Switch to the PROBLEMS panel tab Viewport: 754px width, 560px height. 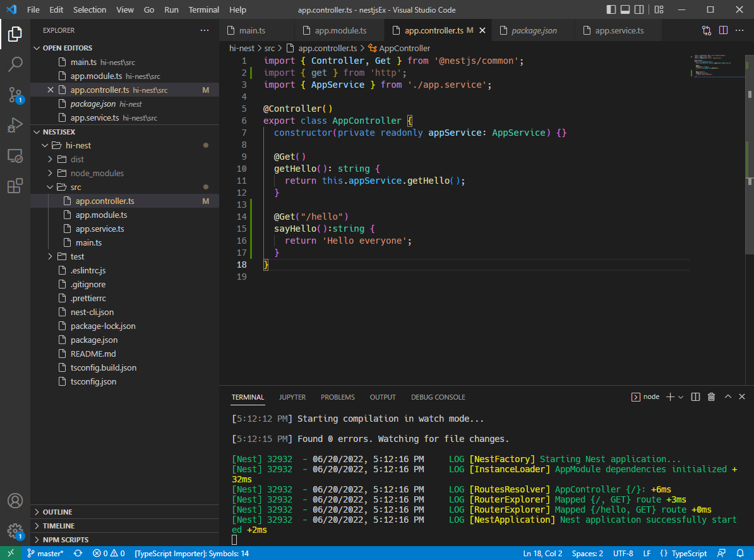coord(337,397)
